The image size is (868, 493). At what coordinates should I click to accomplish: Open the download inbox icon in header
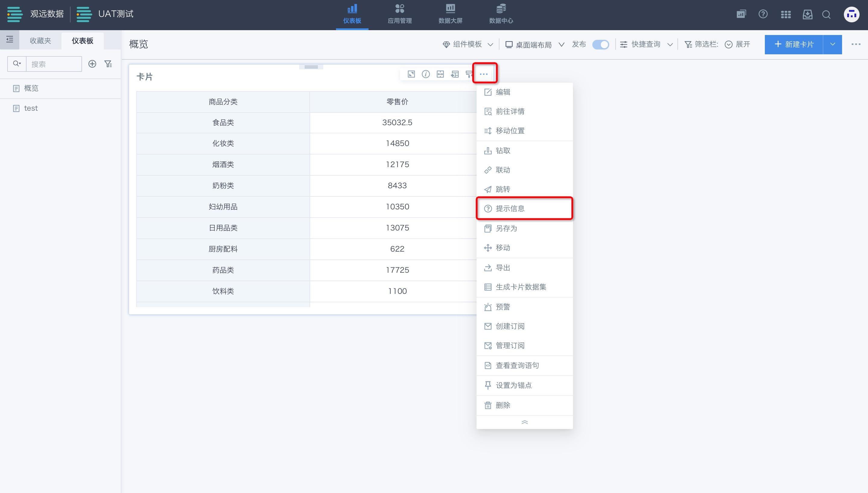[807, 14]
